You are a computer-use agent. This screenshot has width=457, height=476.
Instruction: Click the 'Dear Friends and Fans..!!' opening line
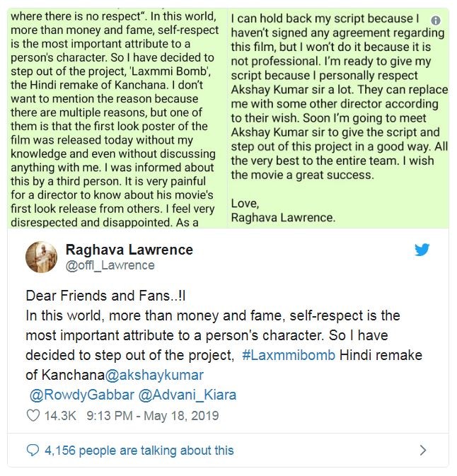click(x=105, y=296)
